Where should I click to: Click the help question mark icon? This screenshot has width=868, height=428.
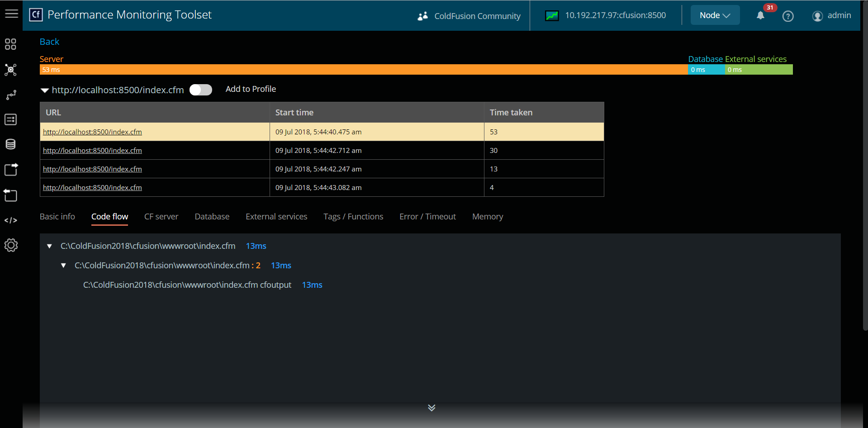pos(788,16)
